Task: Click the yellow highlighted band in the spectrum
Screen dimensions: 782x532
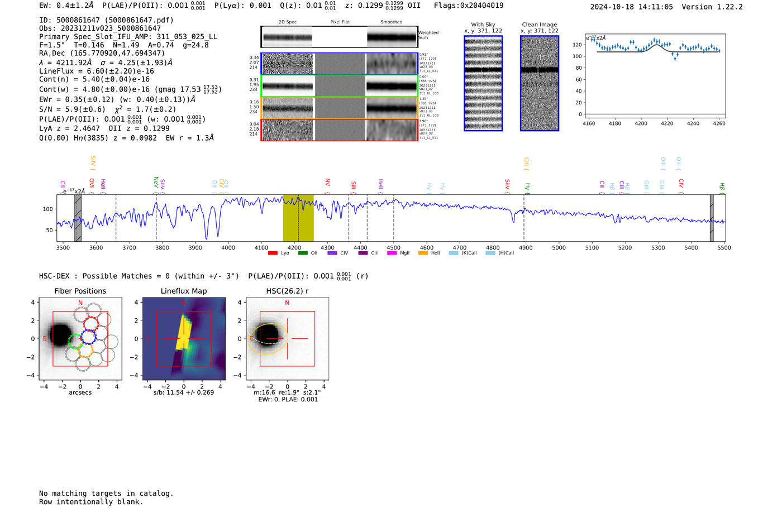Action: click(x=298, y=218)
